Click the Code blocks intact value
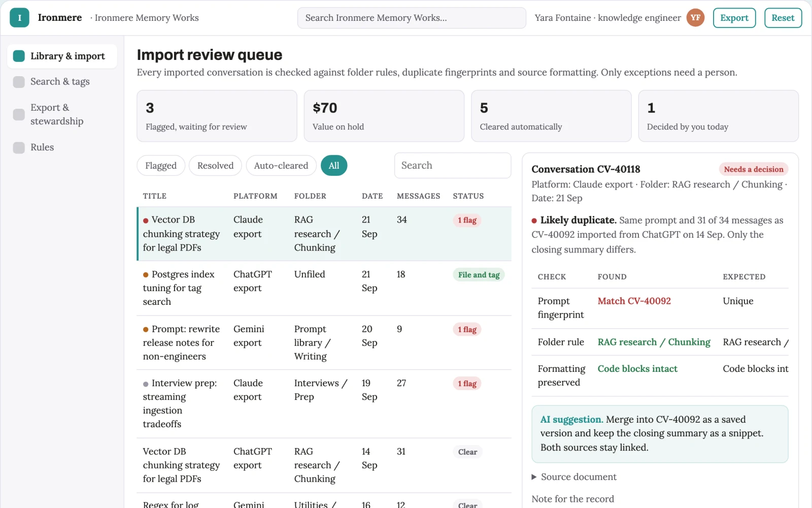812x508 pixels. (637, 369)
